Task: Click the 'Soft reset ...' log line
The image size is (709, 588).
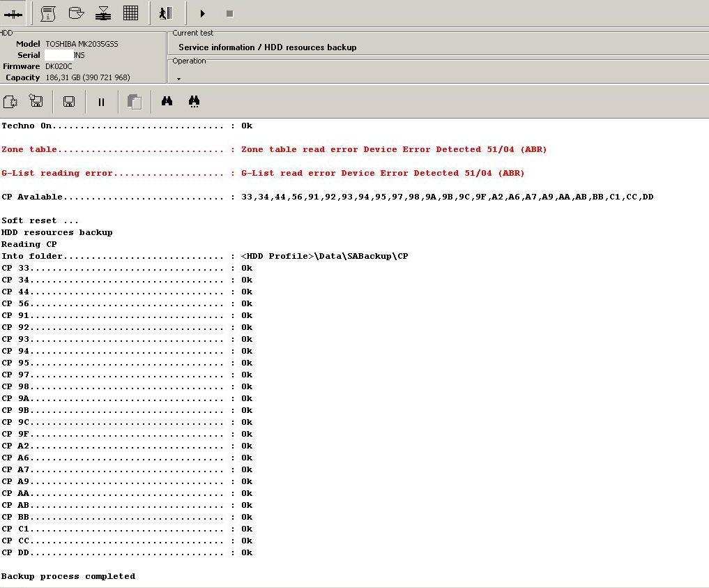Action: (40, 220)
